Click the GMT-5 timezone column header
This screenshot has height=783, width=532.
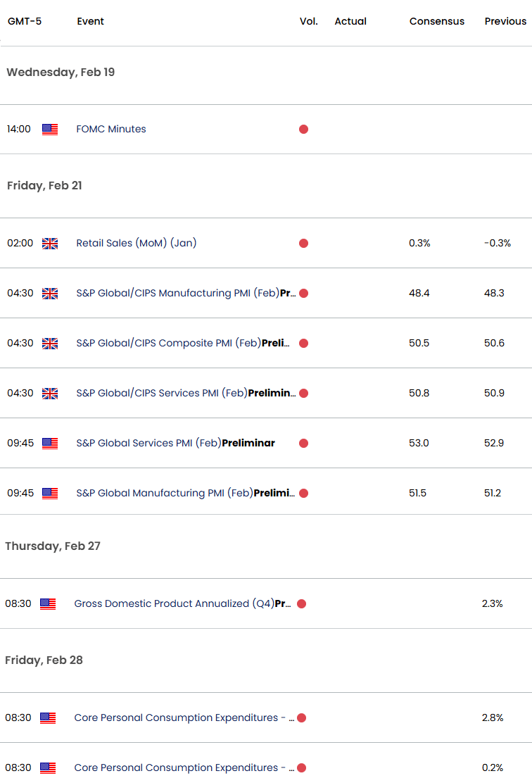25,21
